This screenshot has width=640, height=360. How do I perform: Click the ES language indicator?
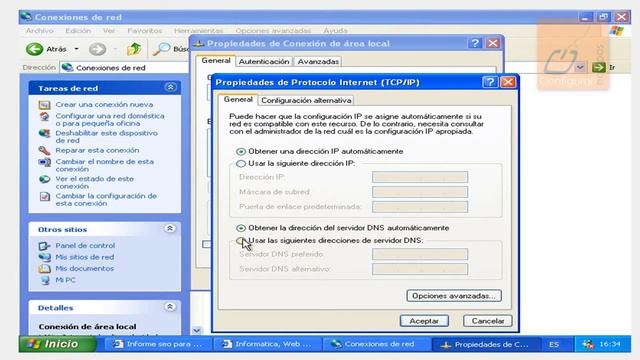pos(553,344)
